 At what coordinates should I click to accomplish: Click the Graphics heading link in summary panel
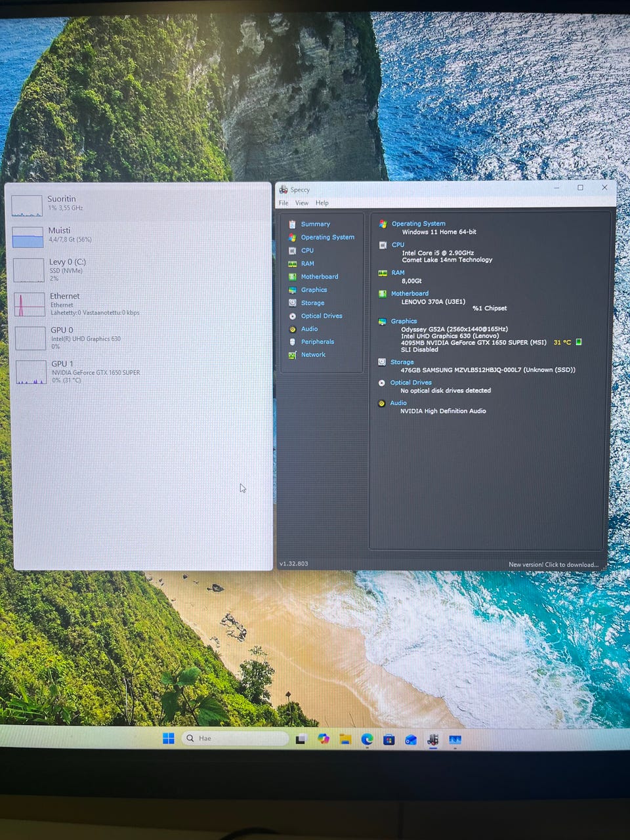click(x=404, y=321)
